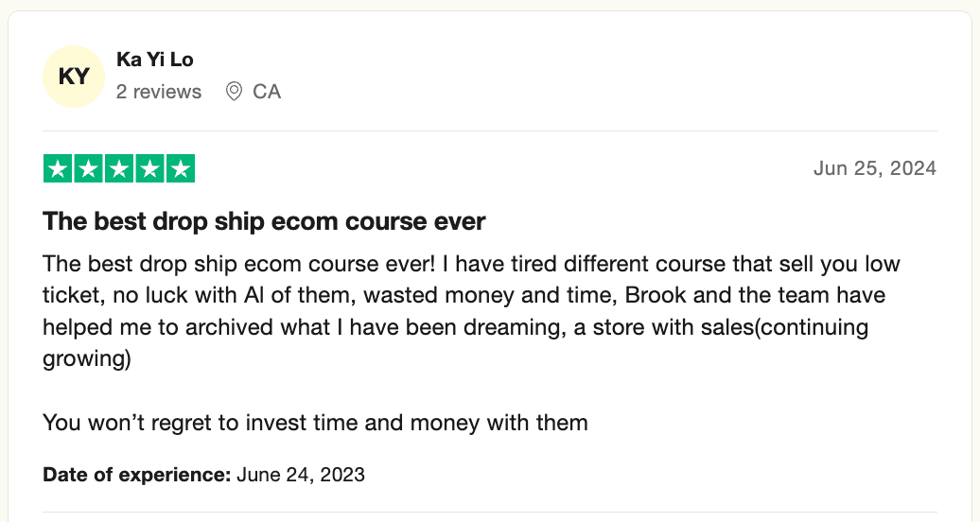
Task: Click the June 24, 2023 experience date
Action: click(301, 474)
